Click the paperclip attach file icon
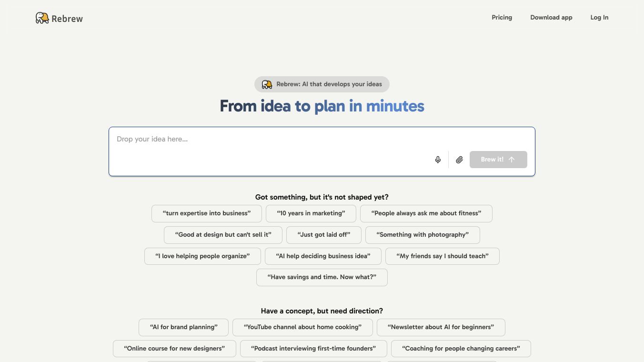 (x=459, y=160)
